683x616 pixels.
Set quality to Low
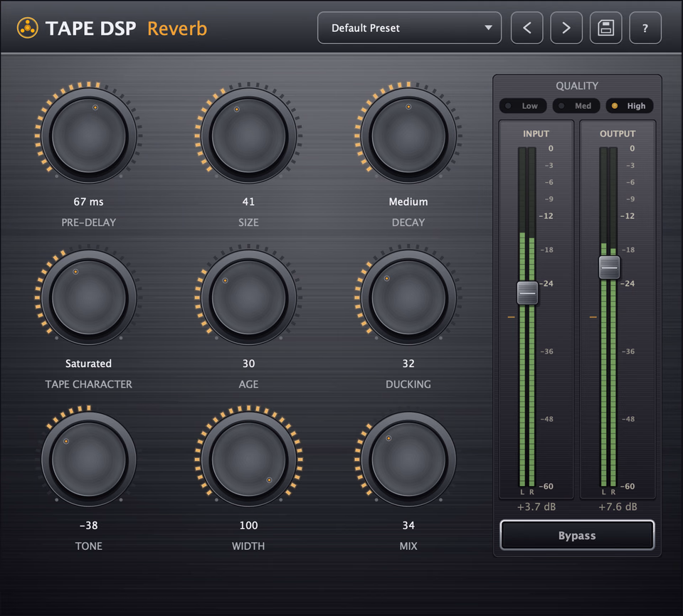(523, 106)
